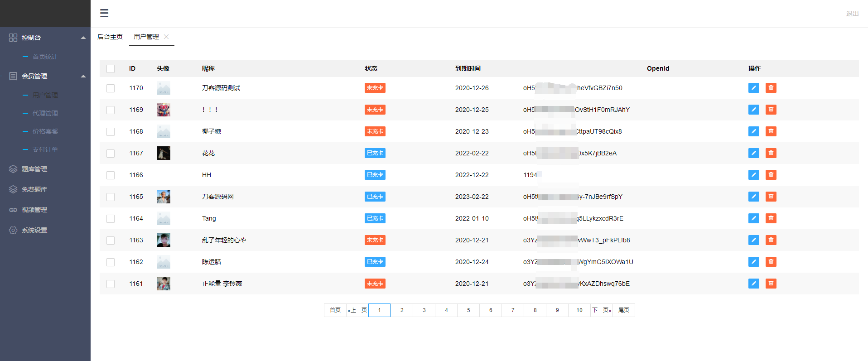Viewport: 868px width, 361px height.
Task: Delete user 1167 with trash icon
Action: (771, 153)
